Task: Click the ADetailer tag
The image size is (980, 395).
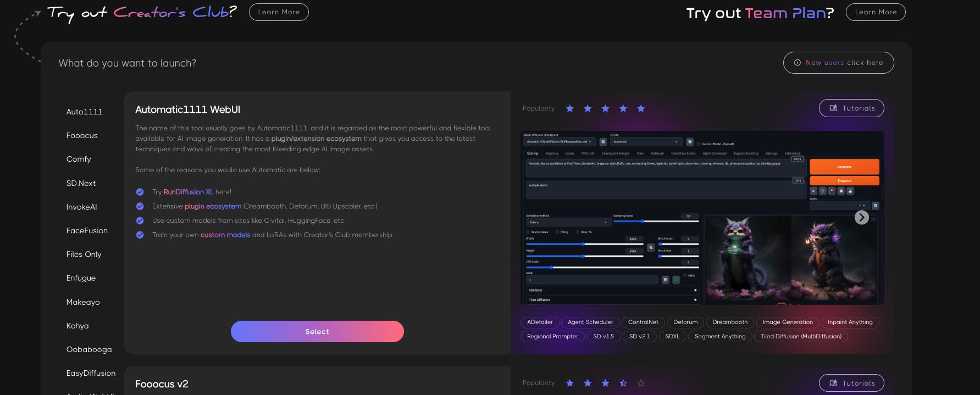Action: 540,322
